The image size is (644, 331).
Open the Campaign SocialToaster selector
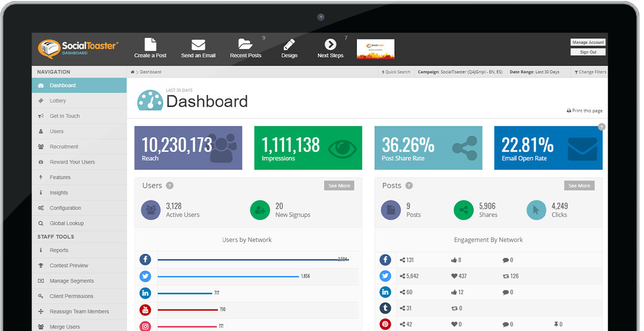459,72
